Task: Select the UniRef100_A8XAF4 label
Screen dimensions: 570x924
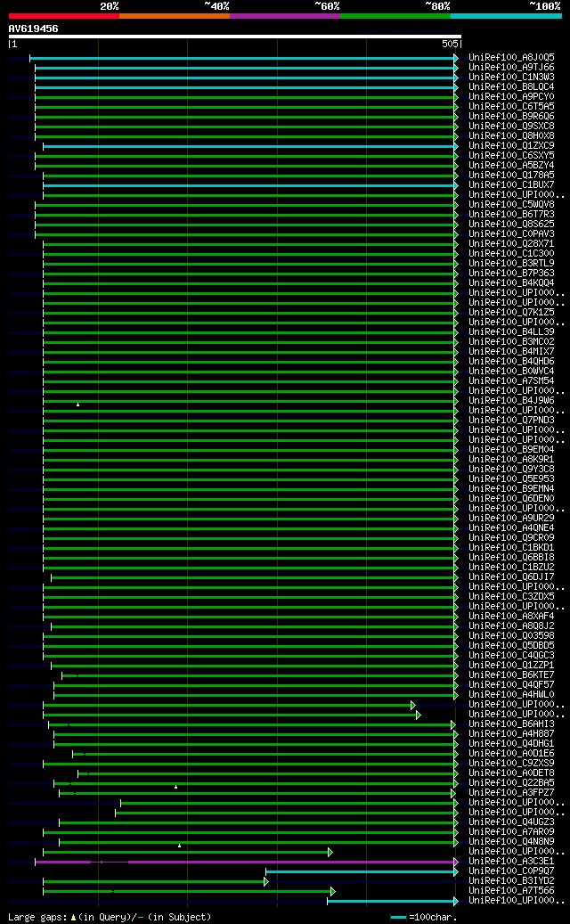Action: point(511,616)
